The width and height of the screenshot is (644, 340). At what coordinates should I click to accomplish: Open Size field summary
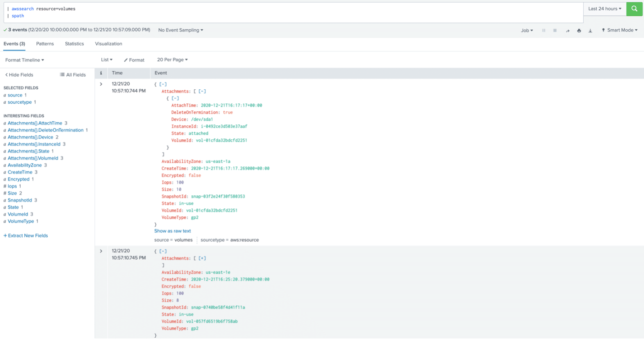12,193
